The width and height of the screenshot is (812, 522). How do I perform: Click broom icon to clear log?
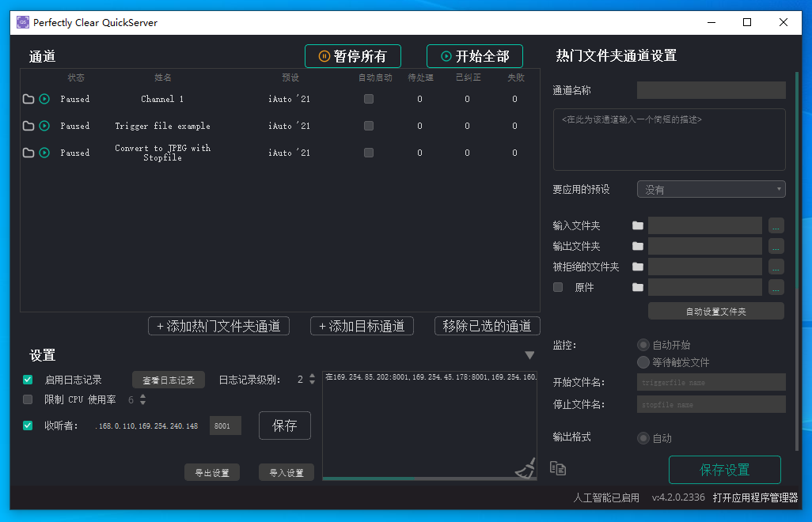tap(525, 467)
